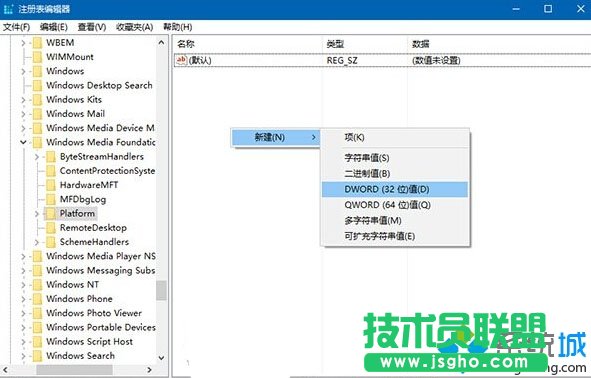Image resolution: width=591 pixels, height=378 pixels.
Task: Click the Windows NT folder icon
Action: pyautogui.click(x=37, y=285)
